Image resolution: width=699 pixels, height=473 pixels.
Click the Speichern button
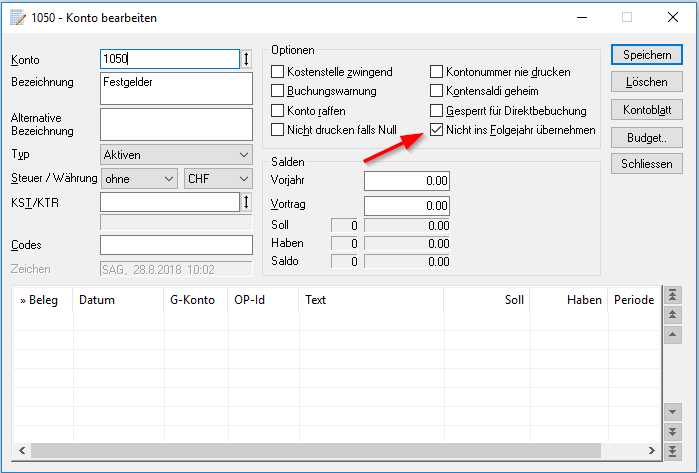[647, 55]
